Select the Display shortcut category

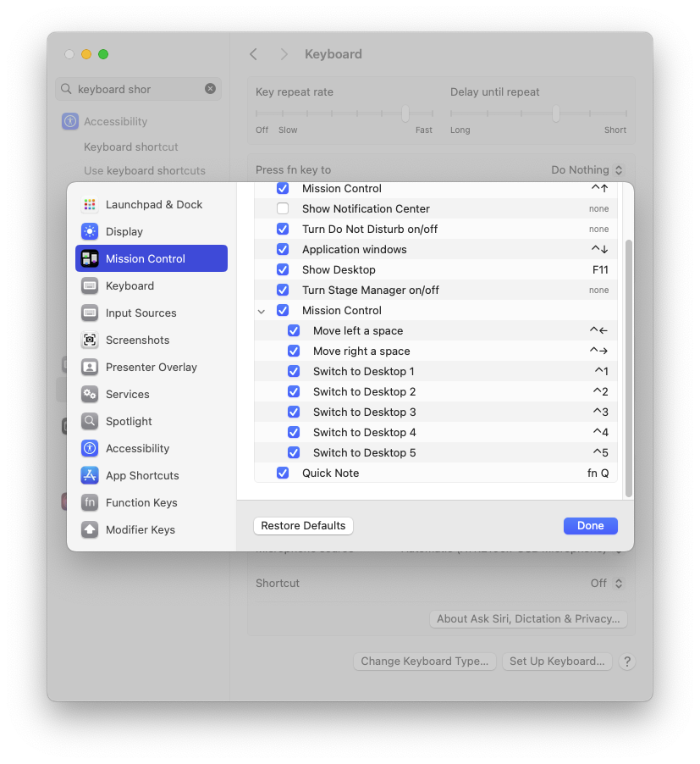(x=152, y=232)
